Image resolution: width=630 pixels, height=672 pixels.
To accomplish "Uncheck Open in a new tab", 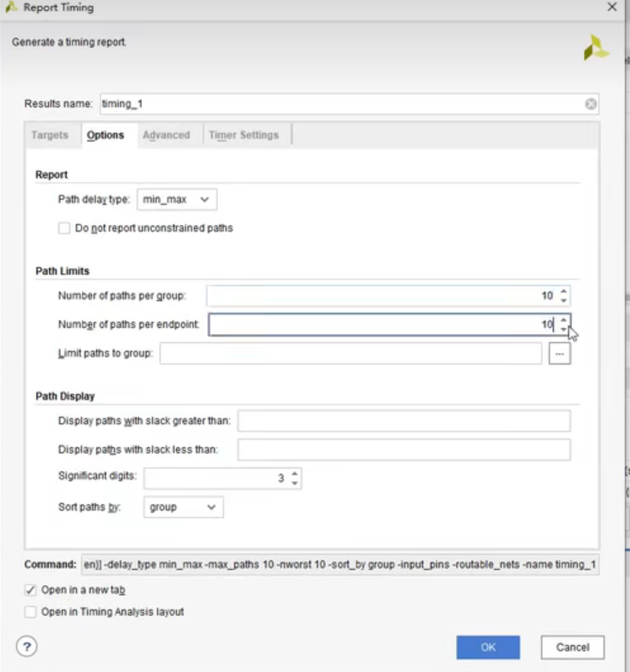I will [x=31, y=590].
